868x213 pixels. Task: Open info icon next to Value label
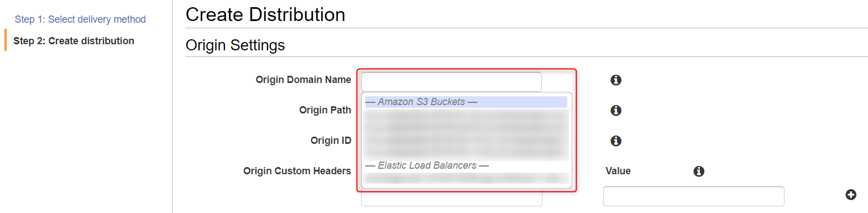click(699, 172)
